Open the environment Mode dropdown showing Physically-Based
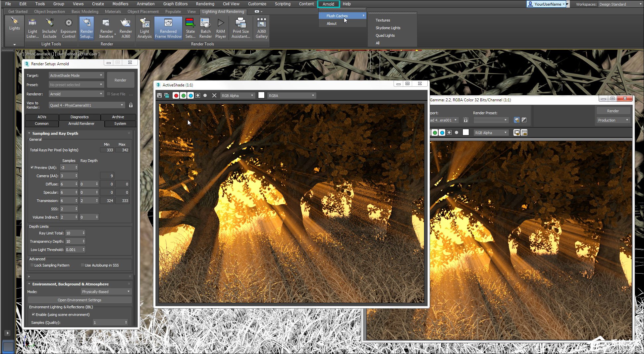The image size is (644, 354). tap(106, 292)
